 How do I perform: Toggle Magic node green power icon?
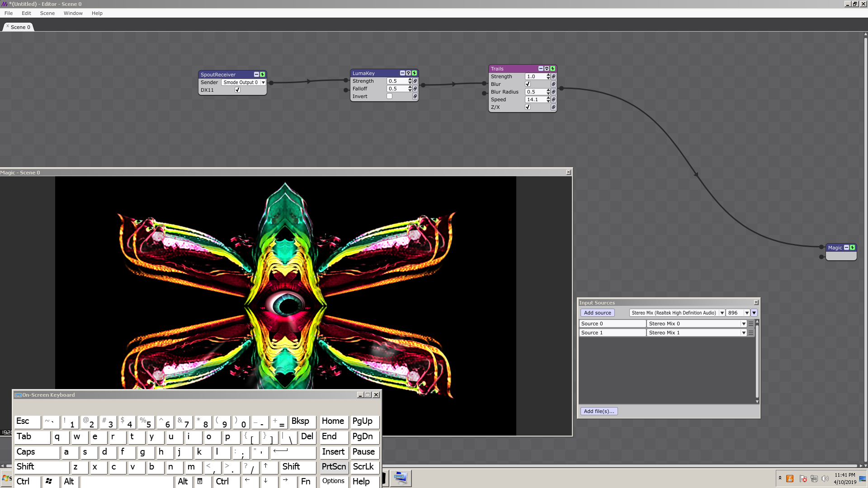852,248
